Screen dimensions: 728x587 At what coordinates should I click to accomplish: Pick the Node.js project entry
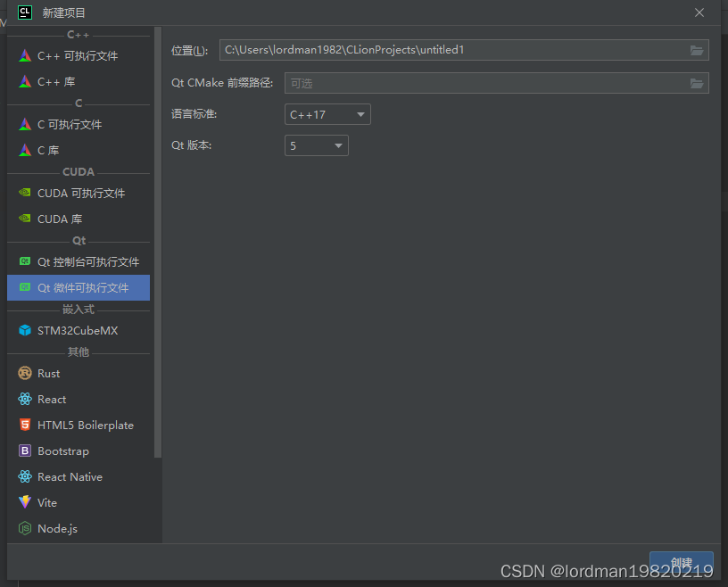[x=79, y=528]
